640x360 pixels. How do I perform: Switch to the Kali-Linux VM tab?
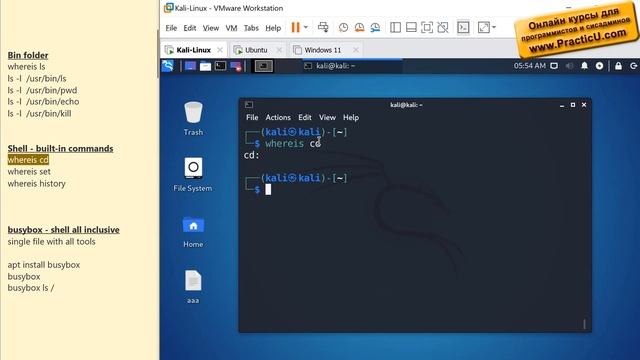pyautogui.click(x=193, y=50)
